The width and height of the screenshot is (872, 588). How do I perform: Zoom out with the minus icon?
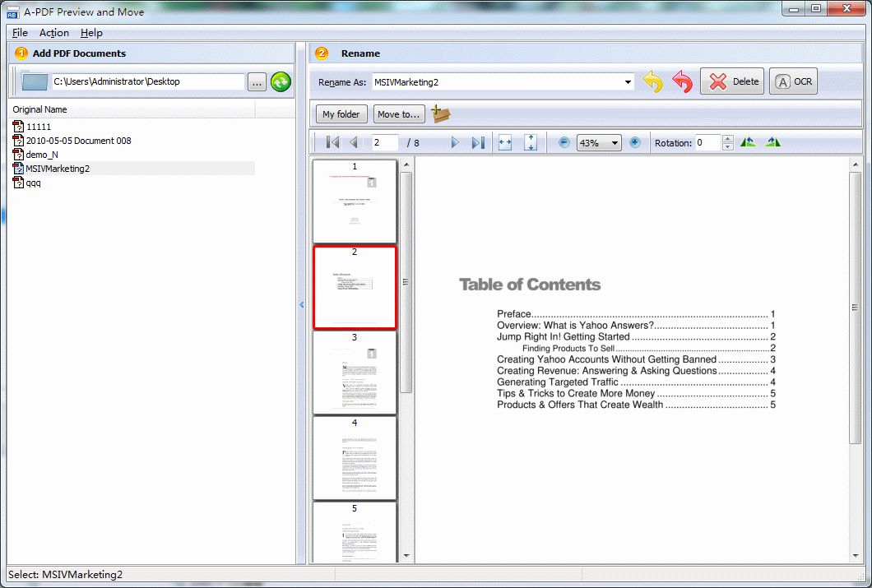click(564, 142)
